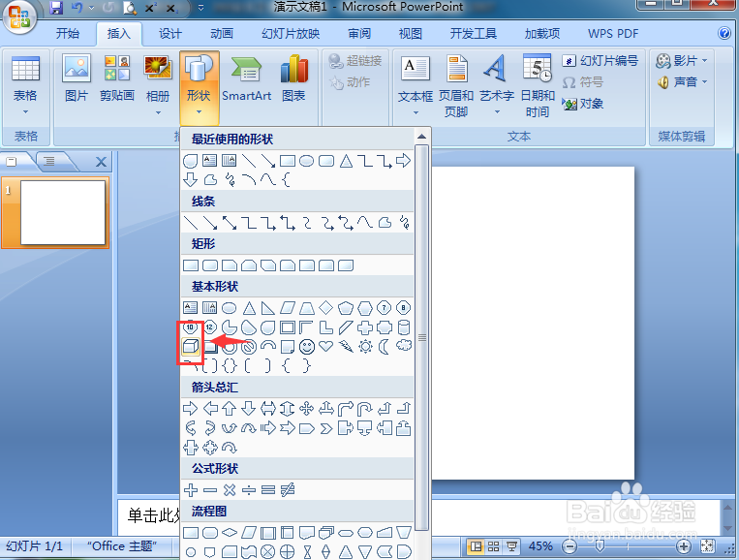The width and height of the screenshot is (739, 560).
Task: Choose the straight line under 线条
Action: tap(191, 223)
